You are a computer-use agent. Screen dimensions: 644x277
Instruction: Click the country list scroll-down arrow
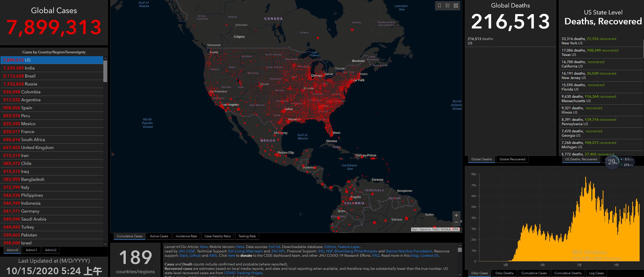[x=105, y=244]
